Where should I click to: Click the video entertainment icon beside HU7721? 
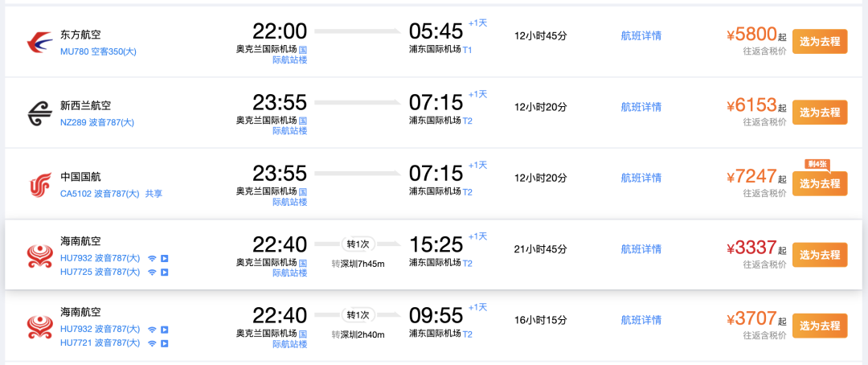[x=165, y=343]
